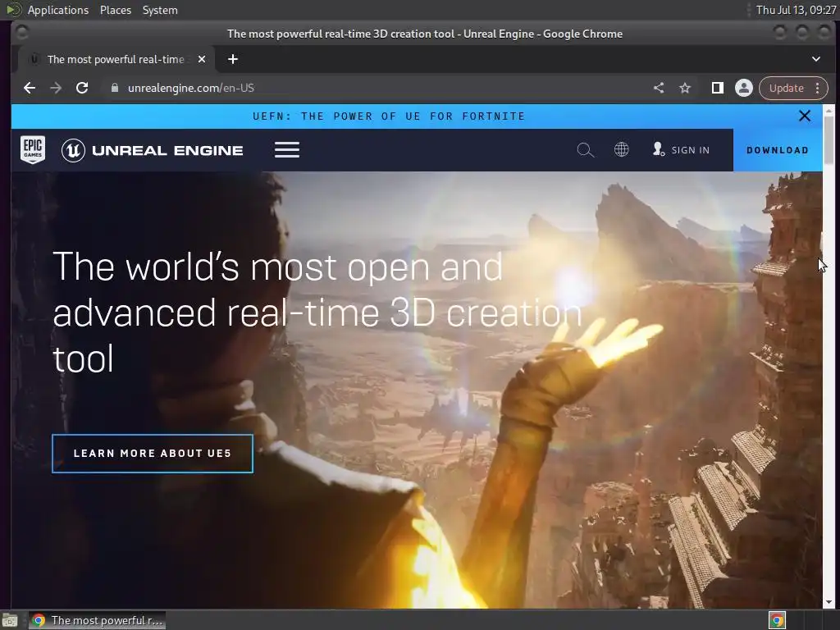This screenshot has width=840, height=630.
Task: Click the show desktop taskbar icon
Action: click(10, 620)
